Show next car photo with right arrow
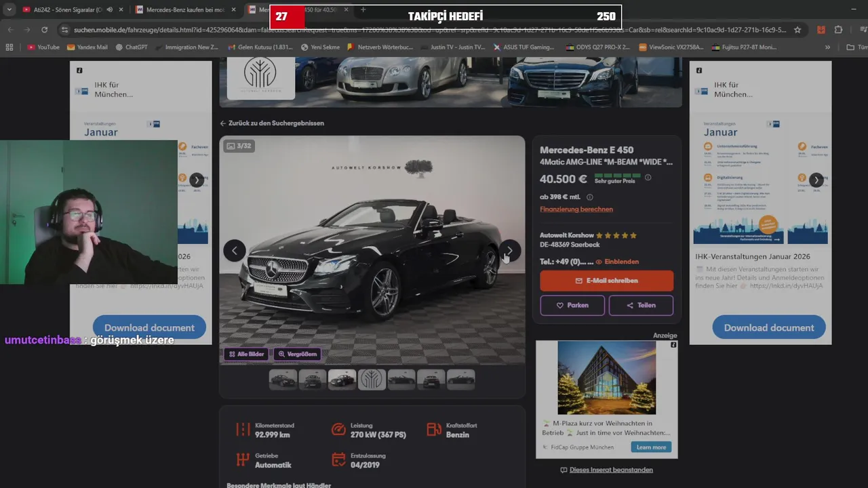This screenshot has width=868, height=488. pyautogui.click(x=510, y=250)
